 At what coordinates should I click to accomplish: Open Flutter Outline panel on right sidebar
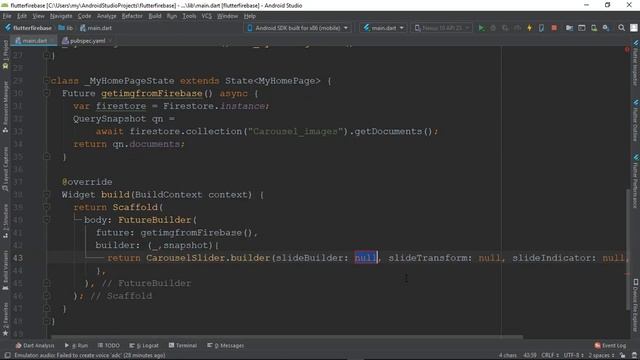click(x=636, y=120)
